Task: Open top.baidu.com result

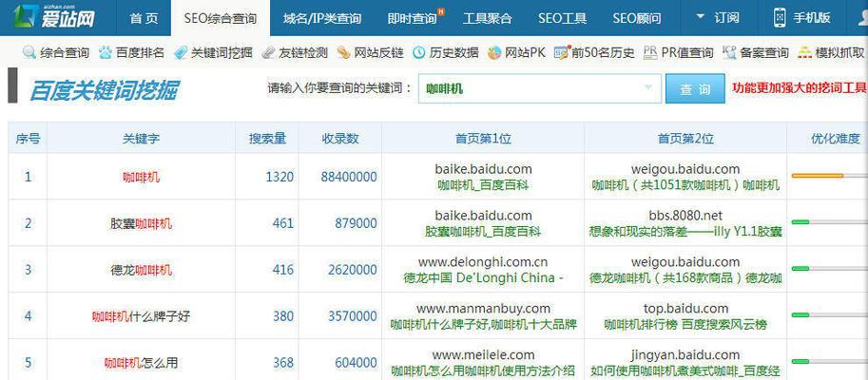Action: click(x=685, y=308)
